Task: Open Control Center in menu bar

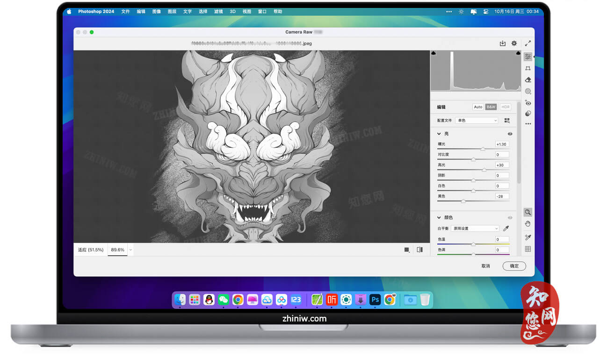Action: [486, 12]
